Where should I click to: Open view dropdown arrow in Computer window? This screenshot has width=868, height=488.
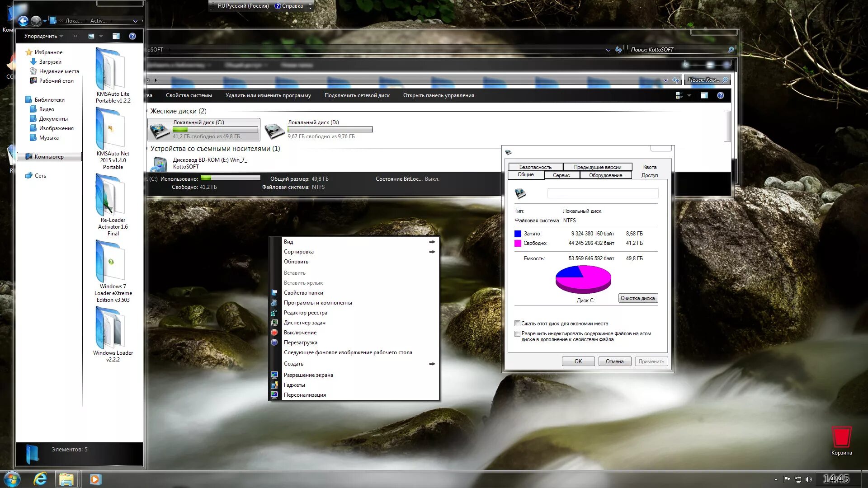(x=689, y=95)
